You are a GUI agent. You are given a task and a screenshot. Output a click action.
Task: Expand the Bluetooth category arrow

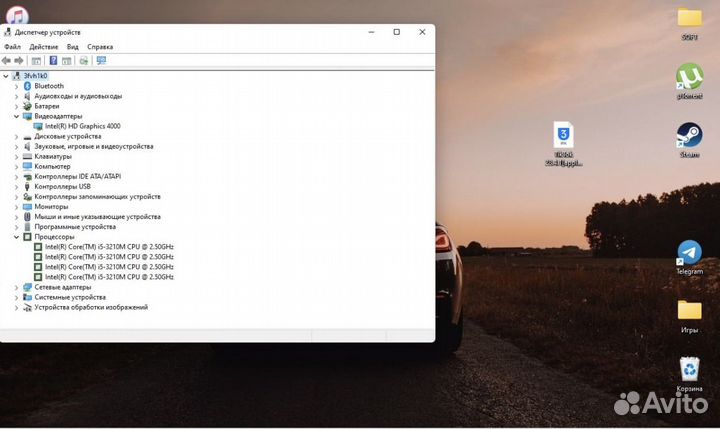(17, 86)
